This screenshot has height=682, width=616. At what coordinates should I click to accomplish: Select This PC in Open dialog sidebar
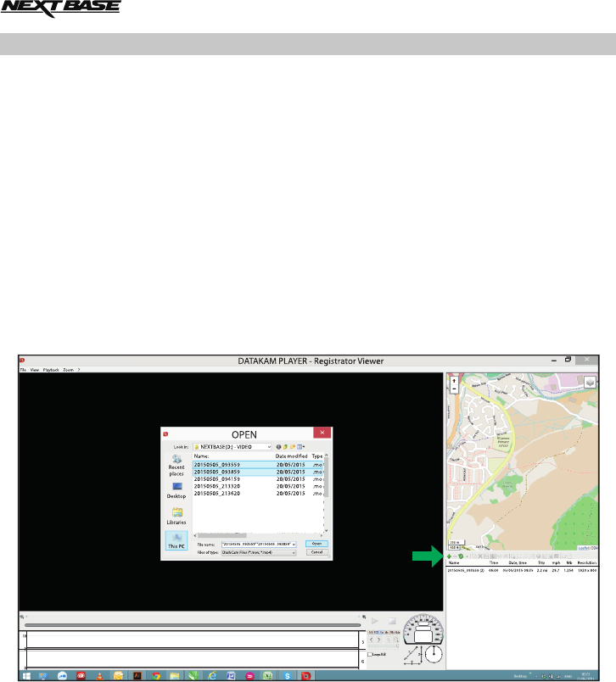coord(176,540)
